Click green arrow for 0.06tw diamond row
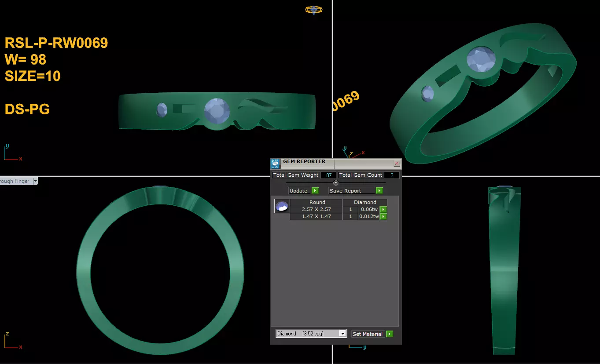The height and width of the screenshot is (364, 600). tap(383, 210)
